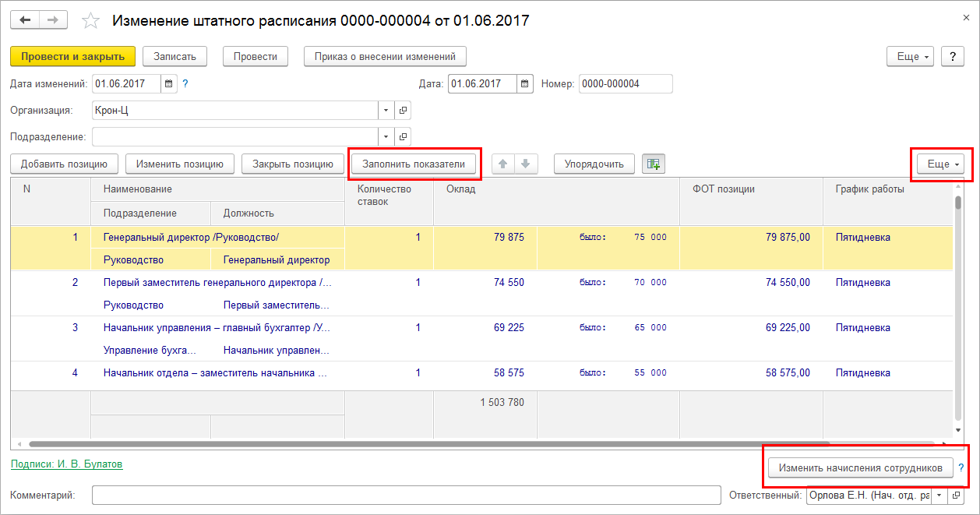Image resolution: width=980 pixels, height=515 pixels.
Task: Open calendar picker for Дата field
Action: click(525, 83)
